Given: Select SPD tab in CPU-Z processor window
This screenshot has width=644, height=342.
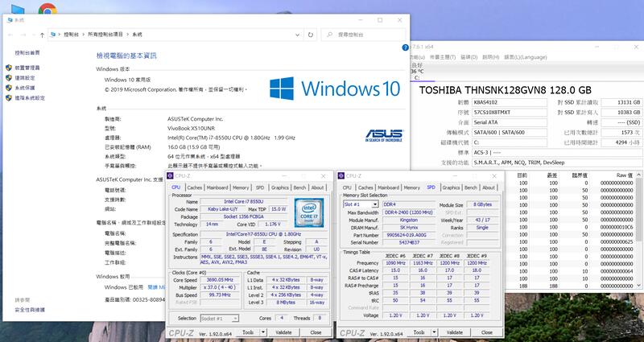Looking at the screenshot, I should click(x=260, y=187).
